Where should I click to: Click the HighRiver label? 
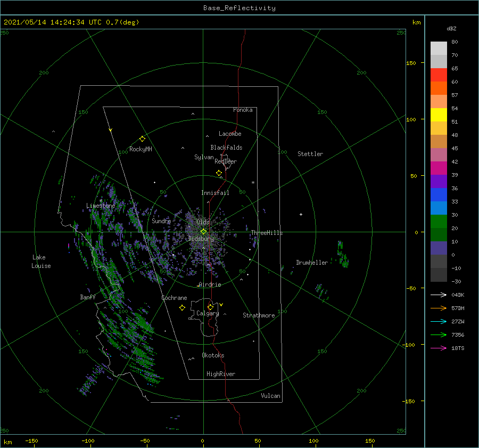click(221, 374)
